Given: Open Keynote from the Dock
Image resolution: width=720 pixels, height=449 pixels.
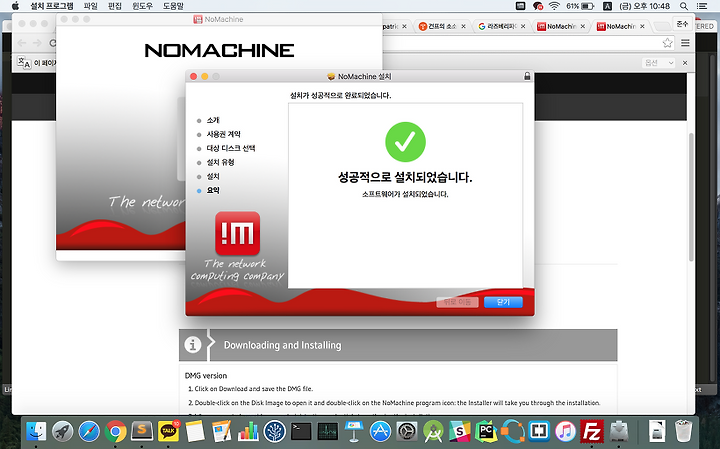Looking at the screenshot, I should pyautogui.click(x=354, y=432).
